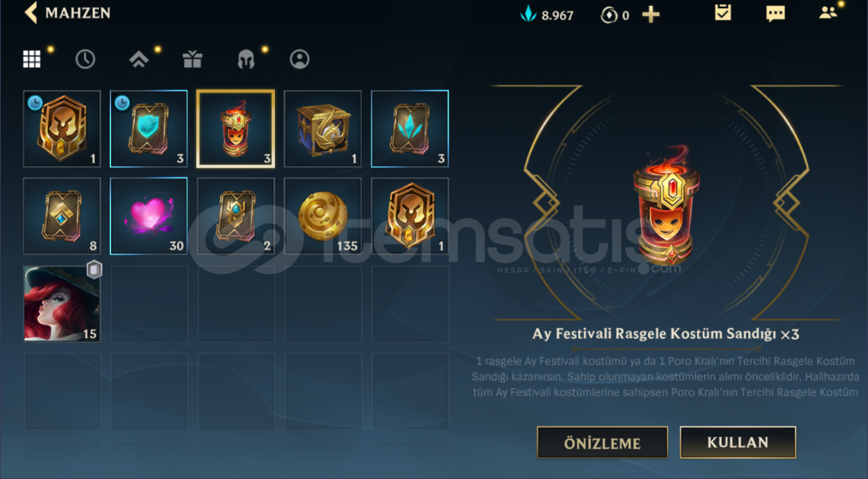Open the gift box tab
This screenshot has height=479, width=868.
point(192,59)
